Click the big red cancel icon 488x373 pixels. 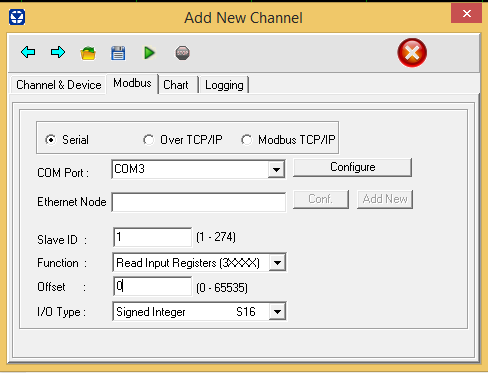(412, 53)
